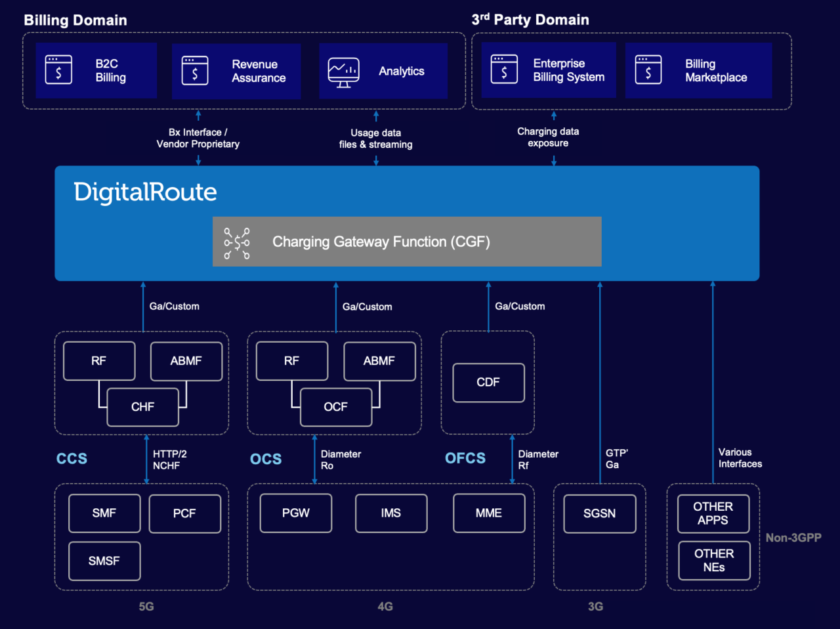Toggle the CHF node in CCS group

click(143, 407)
